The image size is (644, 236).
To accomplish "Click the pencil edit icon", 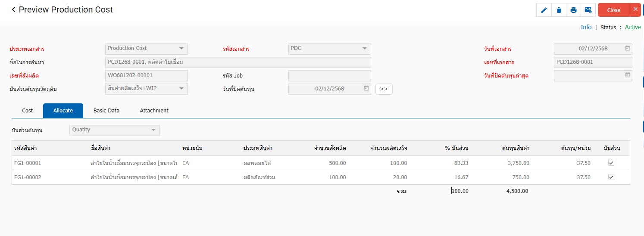I will click(544, 10).
